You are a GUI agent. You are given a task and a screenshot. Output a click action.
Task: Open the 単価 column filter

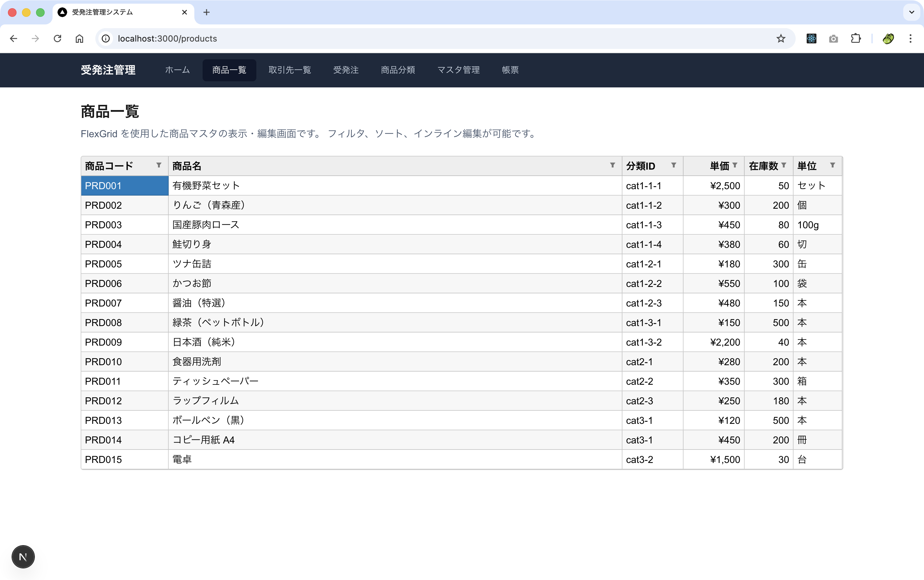(x=735, y=165)
